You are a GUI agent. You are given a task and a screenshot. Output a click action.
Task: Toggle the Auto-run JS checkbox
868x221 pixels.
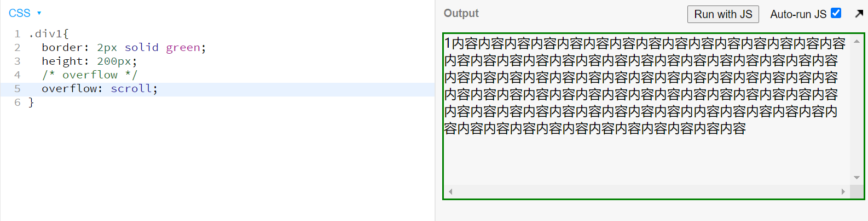836,13
